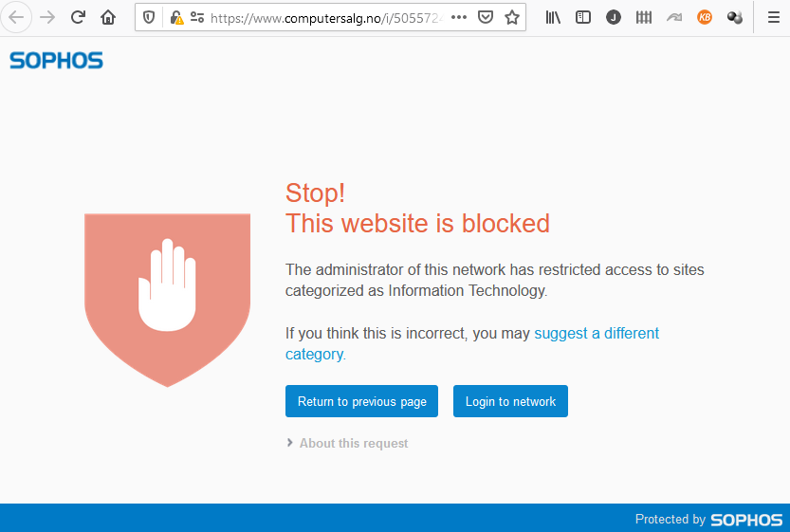
Task: Toggle the sidebar view
Action: pyautogui.click(x=583, y=18)
